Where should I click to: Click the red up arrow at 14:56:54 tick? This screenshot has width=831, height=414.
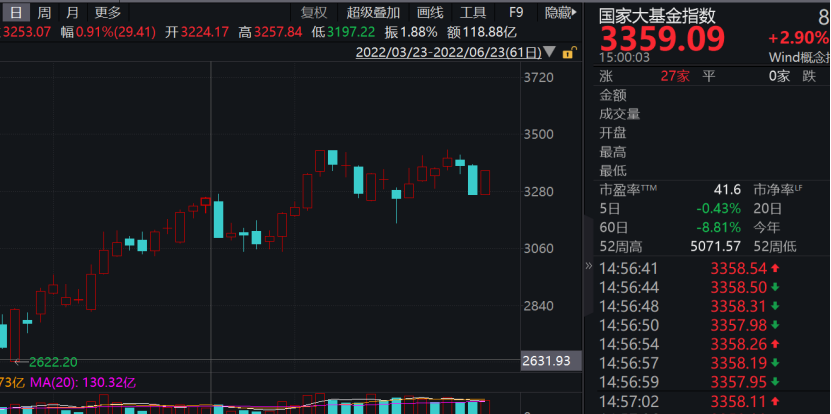tap(774, 344)
